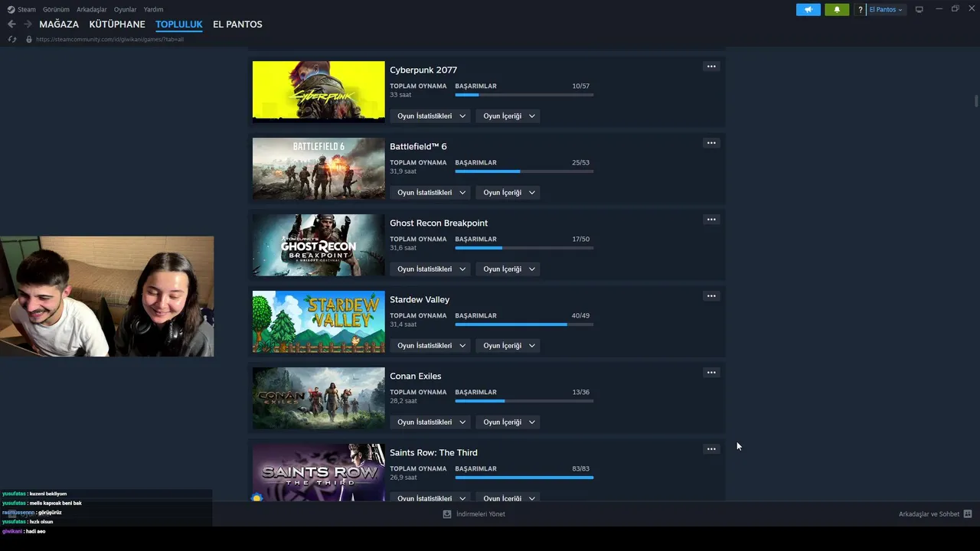Screen dimensions: 980x551
Task: Click the Conan Exiles title link
Action: [416, 376]
